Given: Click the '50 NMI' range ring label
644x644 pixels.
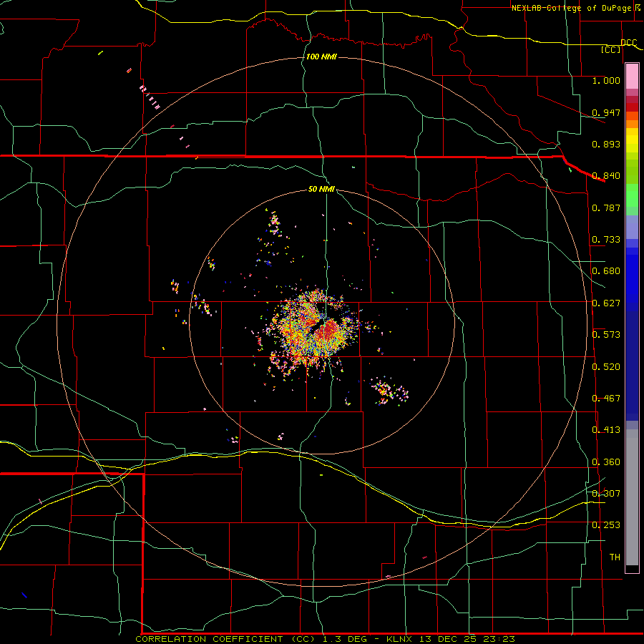Looking at the screenshot, I should click(x=321, y=189).
